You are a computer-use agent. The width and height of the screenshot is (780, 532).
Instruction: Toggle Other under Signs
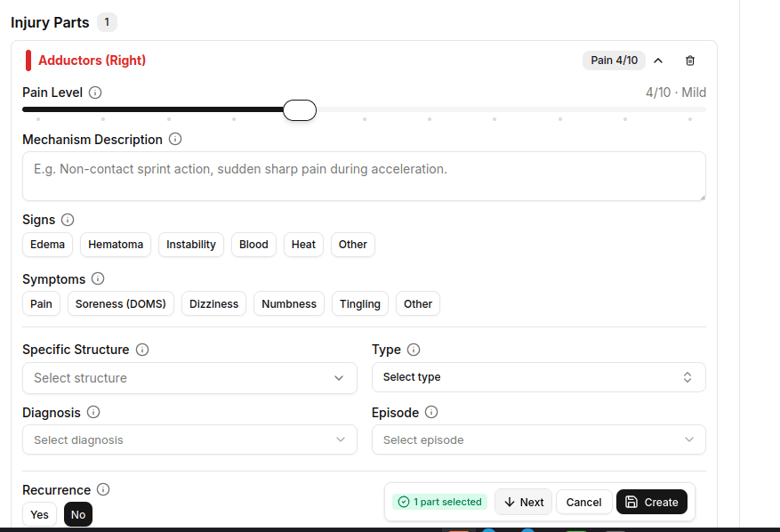[353, 245]
